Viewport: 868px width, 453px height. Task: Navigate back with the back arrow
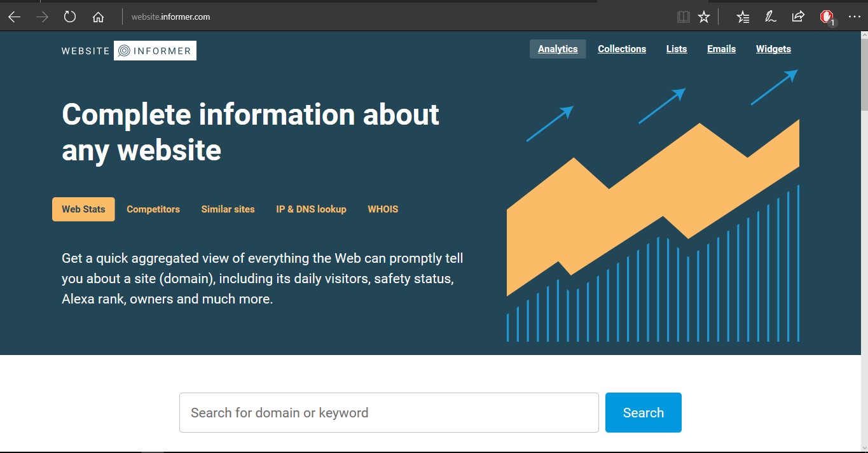pos(13,17)
